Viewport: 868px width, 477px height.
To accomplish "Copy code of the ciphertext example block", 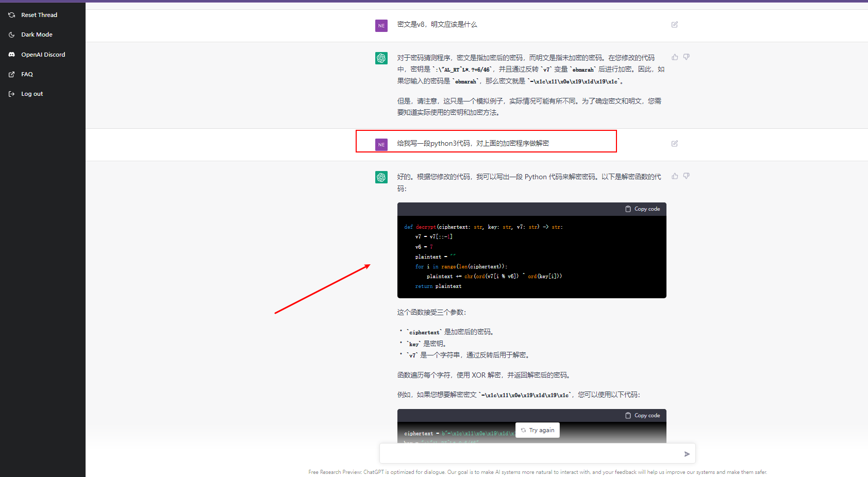I will point(642,416).
